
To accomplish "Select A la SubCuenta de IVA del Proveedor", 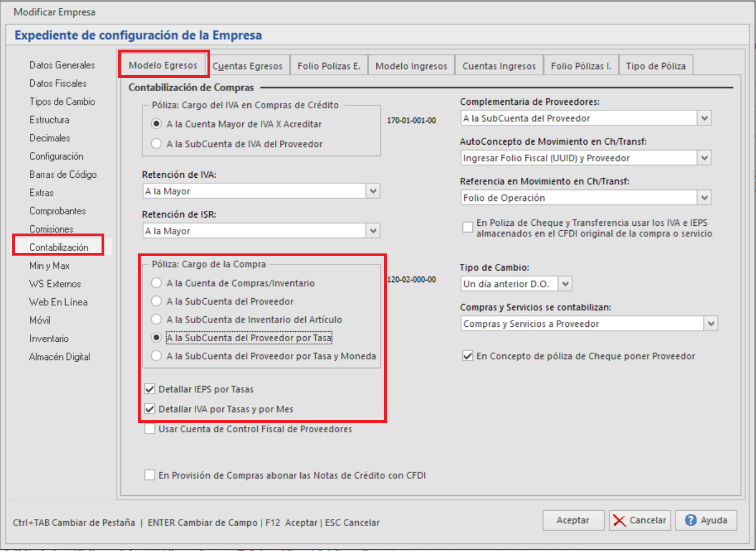I will [156, 144].
